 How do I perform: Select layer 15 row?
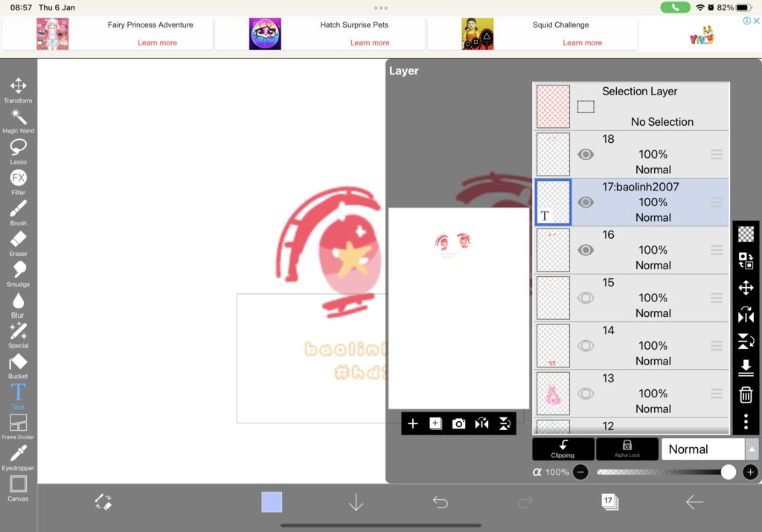[632, 298]
